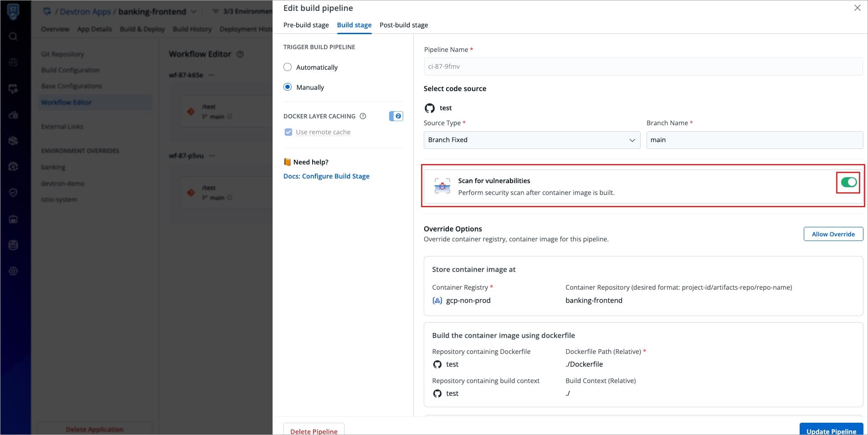Switch to the Post-build stage tab
Screen dimensions: 868x435
click(404, 25)
